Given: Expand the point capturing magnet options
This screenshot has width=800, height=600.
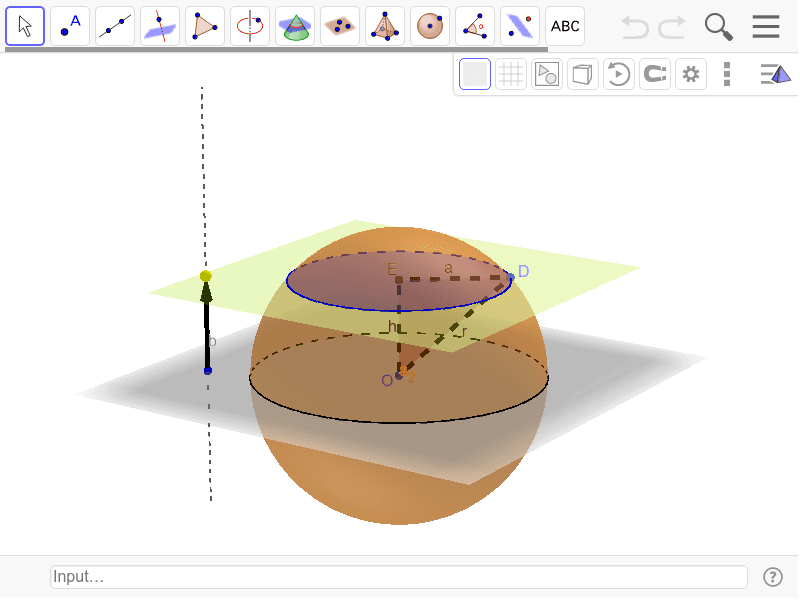Looking at the screenshot, I should (655, 74).
